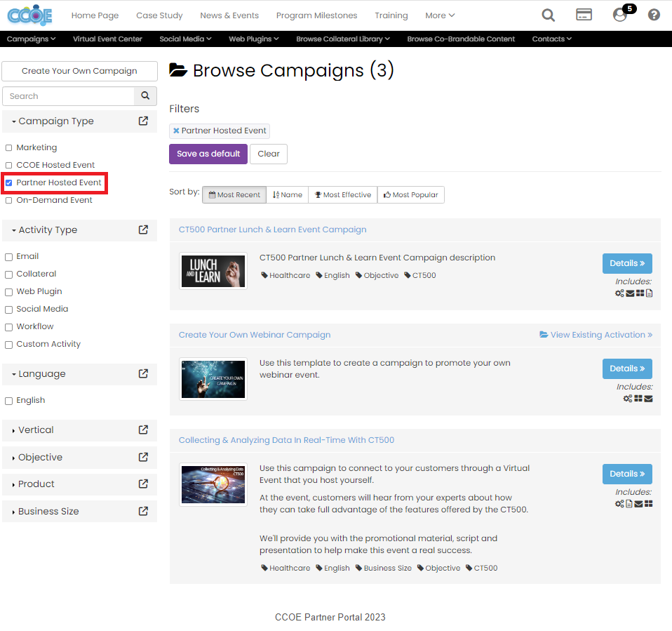Open Case Study page
Image resolution: width=672 pixels, height=631 pixels.
coord(159,15)
